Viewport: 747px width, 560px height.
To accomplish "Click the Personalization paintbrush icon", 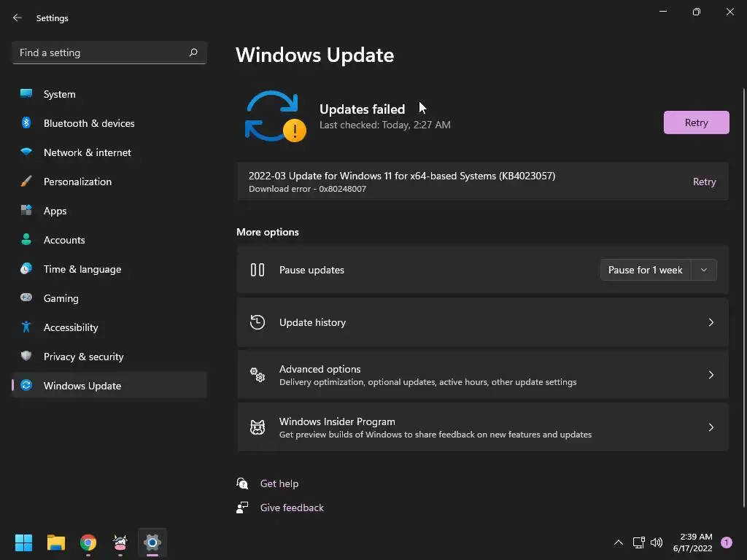I will tap(26, 181).
